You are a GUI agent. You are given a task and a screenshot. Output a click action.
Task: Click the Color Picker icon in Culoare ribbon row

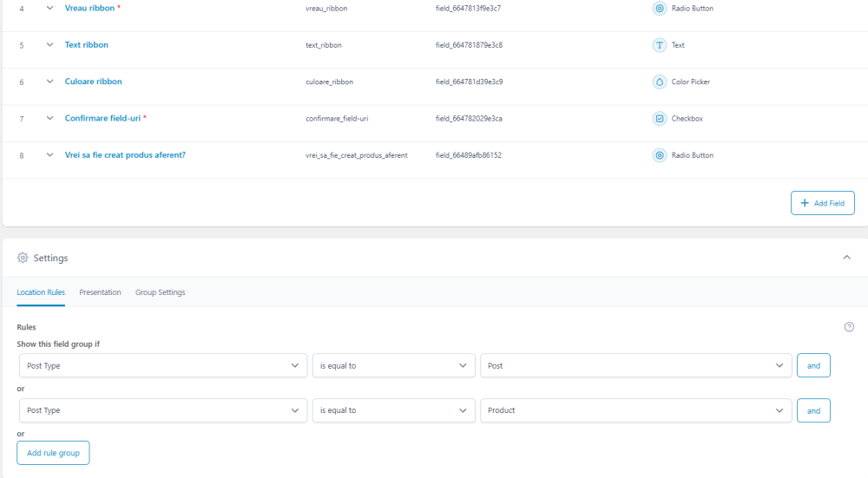tap(660, 82)
